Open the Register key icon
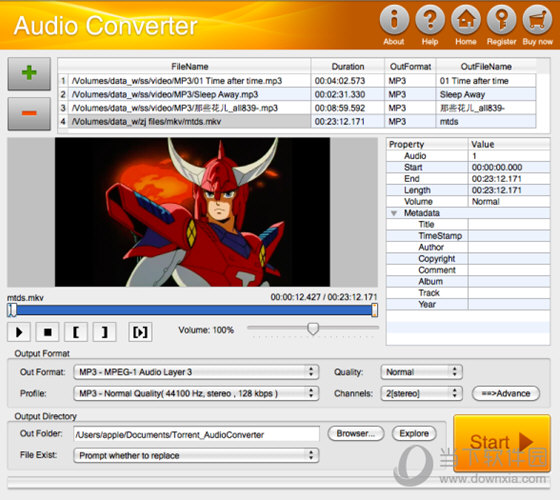Image resolution: width=560 pixels, height=500 pixels. point(501,19)
